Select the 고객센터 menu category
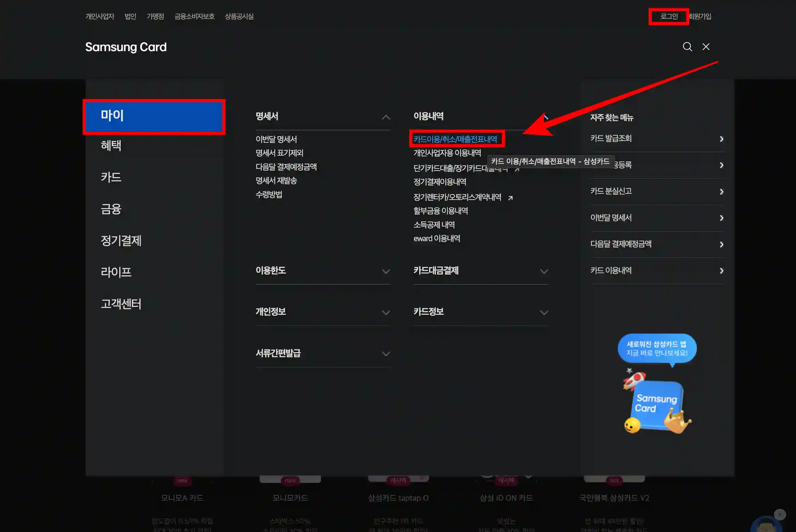This screenshot has width=796, height=532. click(x=121, y=304)
